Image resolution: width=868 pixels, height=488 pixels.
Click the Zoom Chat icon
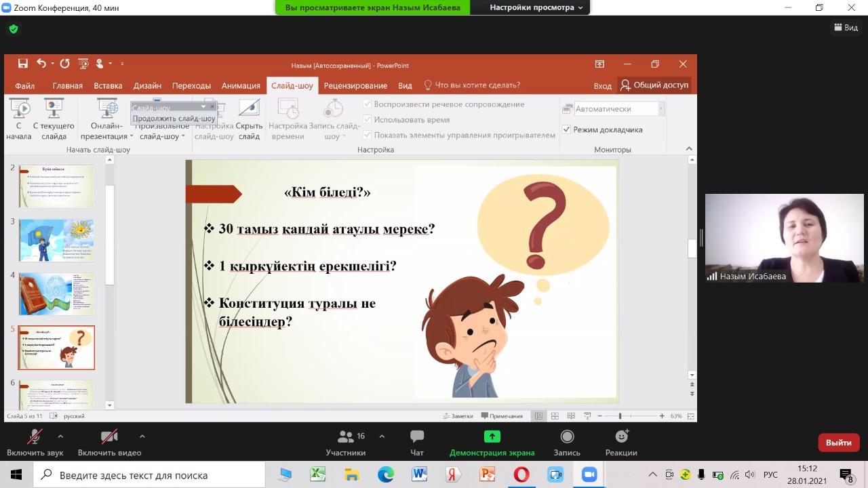(x=416, y=437)
